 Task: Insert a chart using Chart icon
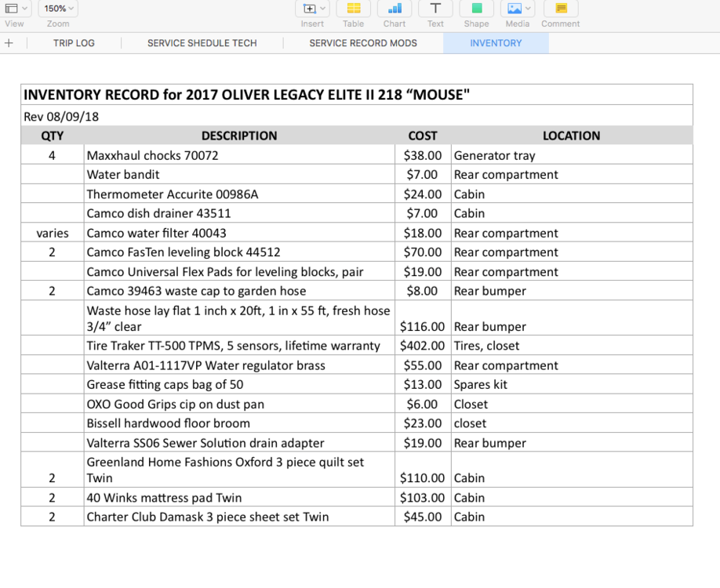point(395,9)
